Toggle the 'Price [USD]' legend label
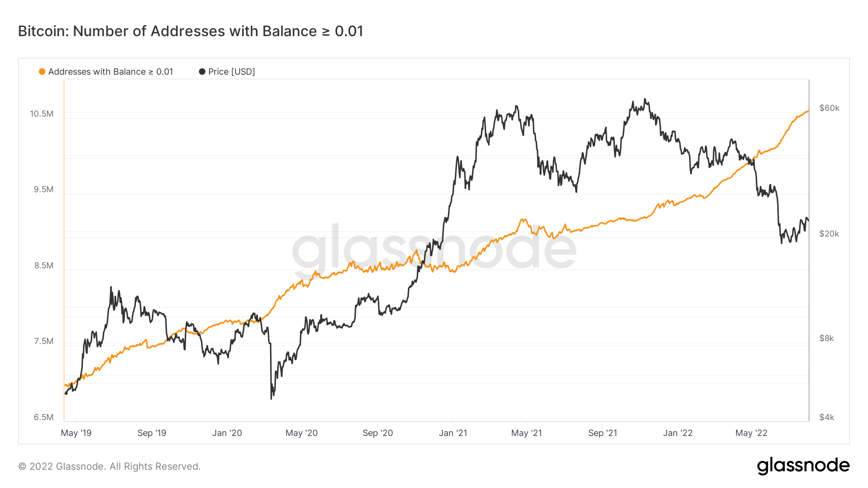Viewport: 868px width, 488px height. click(x=231, y=72)
